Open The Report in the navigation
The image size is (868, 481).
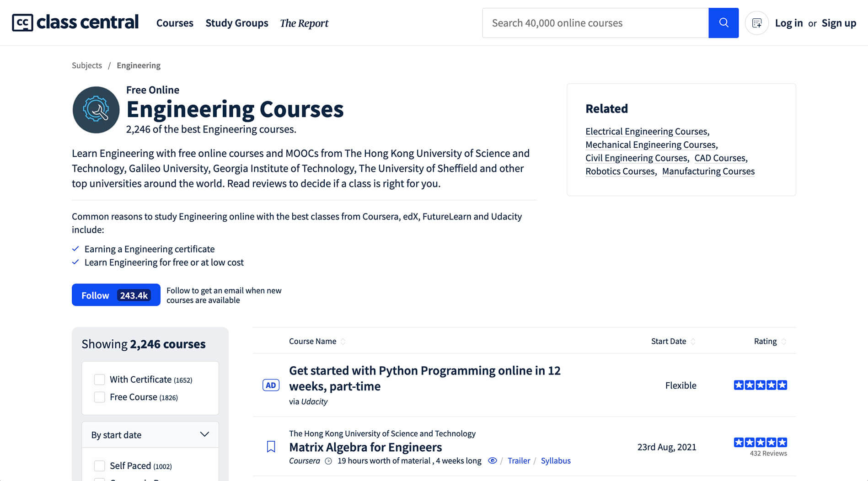(304, 23)
